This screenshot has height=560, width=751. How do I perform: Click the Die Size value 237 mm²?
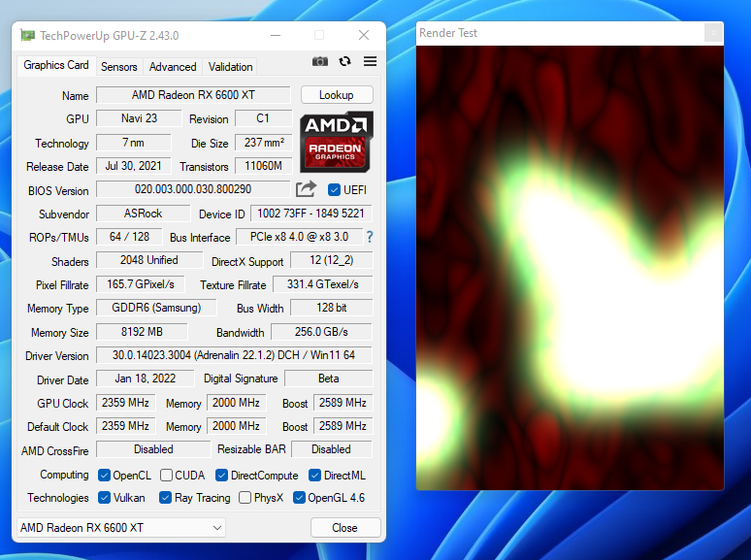[x=263, y=143]
